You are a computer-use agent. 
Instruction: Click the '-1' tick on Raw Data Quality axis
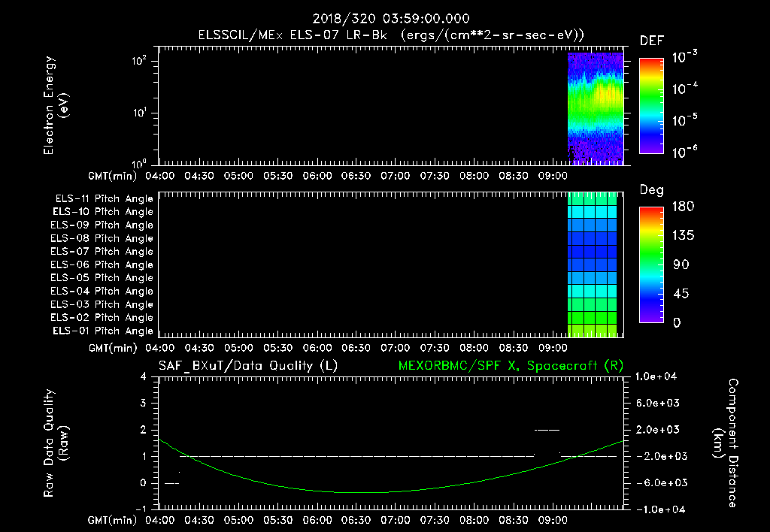click(141, 509)
